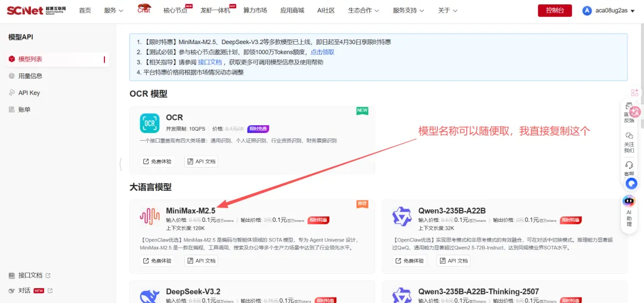Viewport: 644px width, 303px height.
Task: Expand the 服务 dropdown menu
Action: tap(114, 11)
